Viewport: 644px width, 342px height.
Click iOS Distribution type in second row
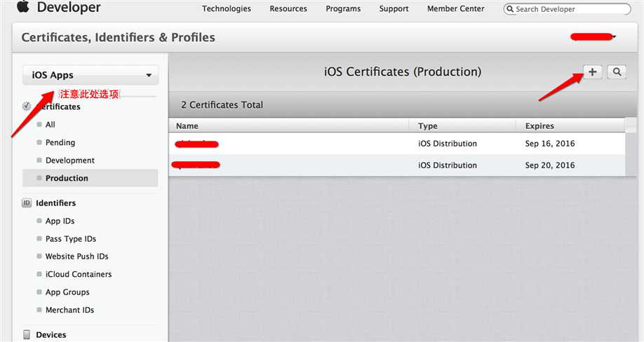click(x=448, y=165)
